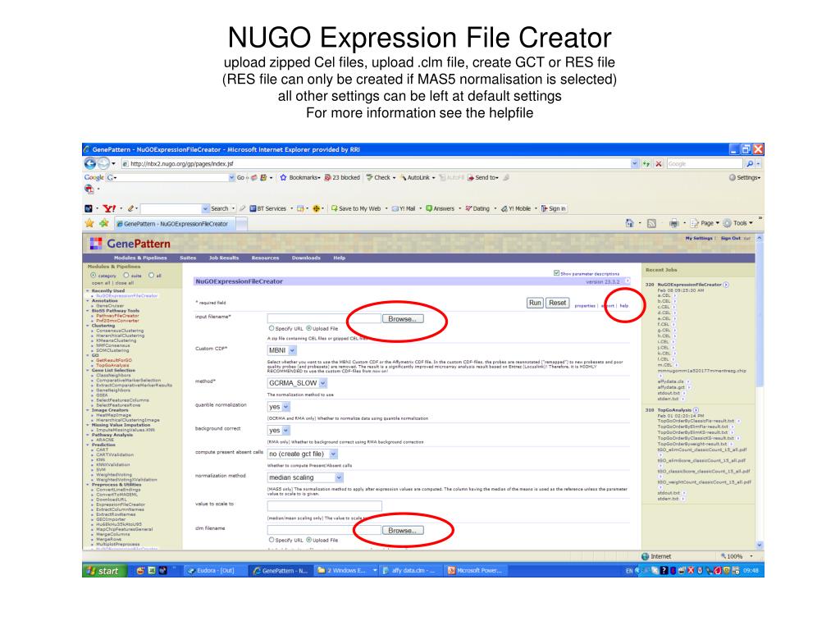Click the red Stop loading icon
Viewport: 840px width, 630px height.
(659, 164)
